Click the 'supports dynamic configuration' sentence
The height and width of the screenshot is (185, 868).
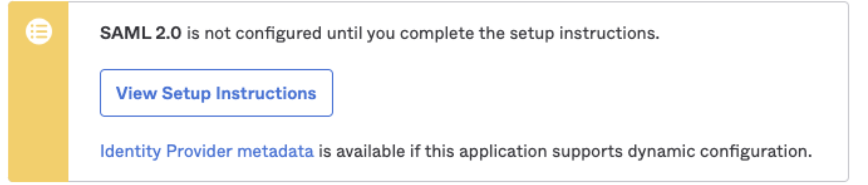tap(565, 151)
